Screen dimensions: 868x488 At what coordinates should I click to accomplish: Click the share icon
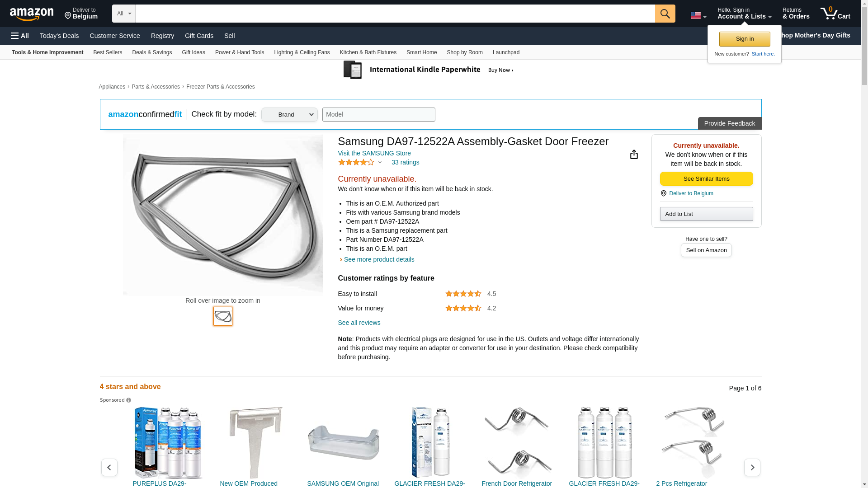[634, 155]
